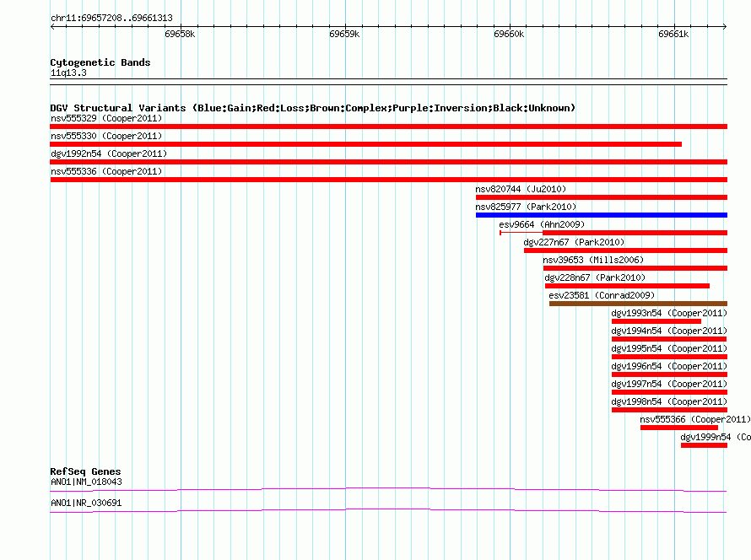Select the ANO1|NR_030691 magenta gene track

tap(388, 511)
